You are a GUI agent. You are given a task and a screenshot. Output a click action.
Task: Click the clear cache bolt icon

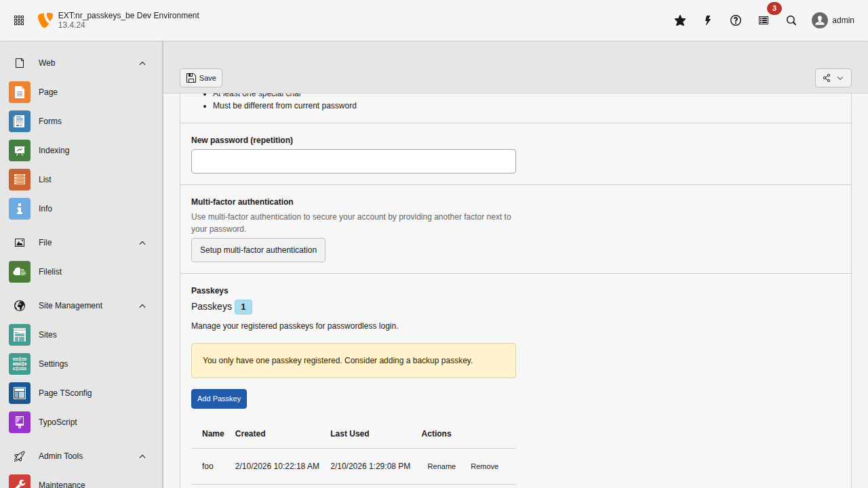(x=707, y=20)
